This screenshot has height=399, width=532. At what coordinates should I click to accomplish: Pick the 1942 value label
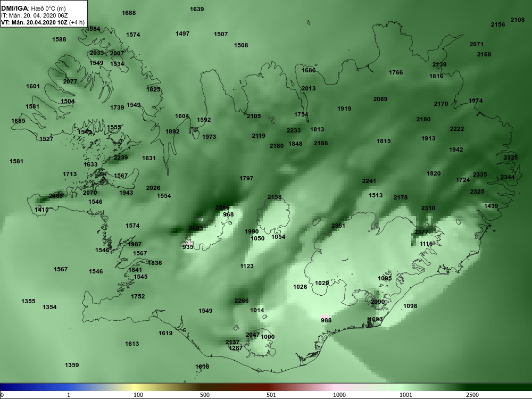tap(456, 149)
